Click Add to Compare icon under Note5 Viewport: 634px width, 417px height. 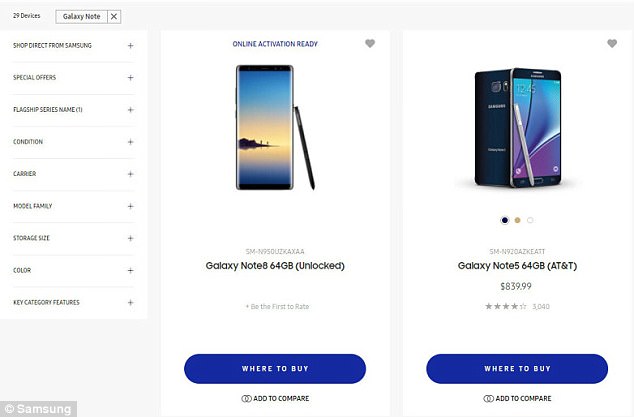point(489,399)
